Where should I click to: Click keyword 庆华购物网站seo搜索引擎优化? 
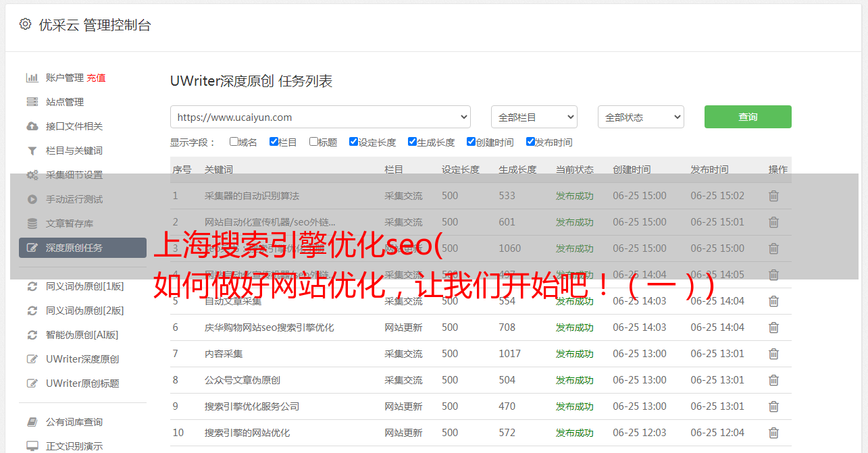[270, 327]
